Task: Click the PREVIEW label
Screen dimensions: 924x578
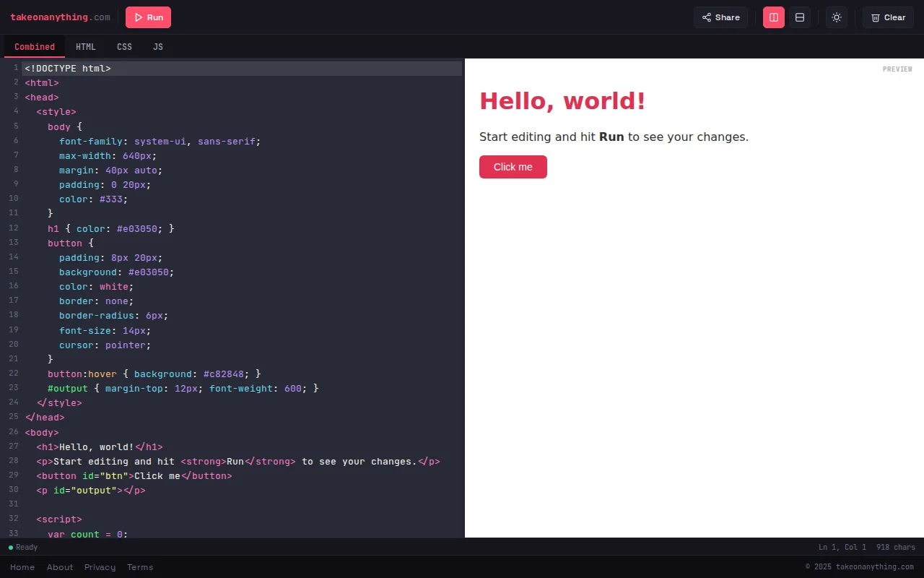Action: [897, 69]
